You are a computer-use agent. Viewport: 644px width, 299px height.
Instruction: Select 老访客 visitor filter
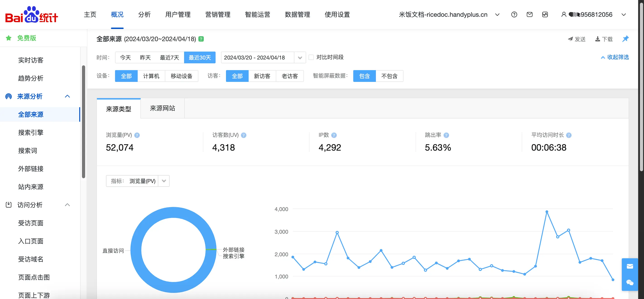pos(289,76)
